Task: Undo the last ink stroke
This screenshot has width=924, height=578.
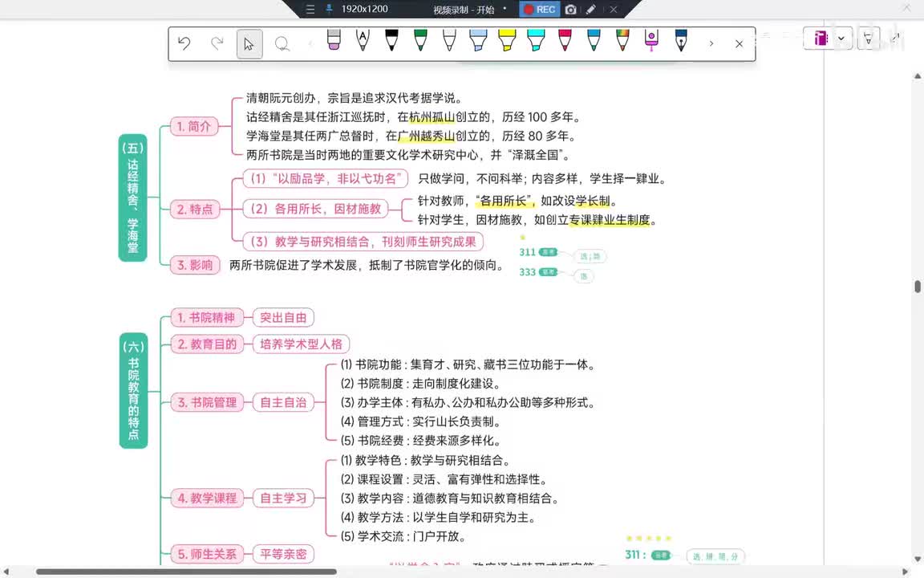Action: (184, 43)
